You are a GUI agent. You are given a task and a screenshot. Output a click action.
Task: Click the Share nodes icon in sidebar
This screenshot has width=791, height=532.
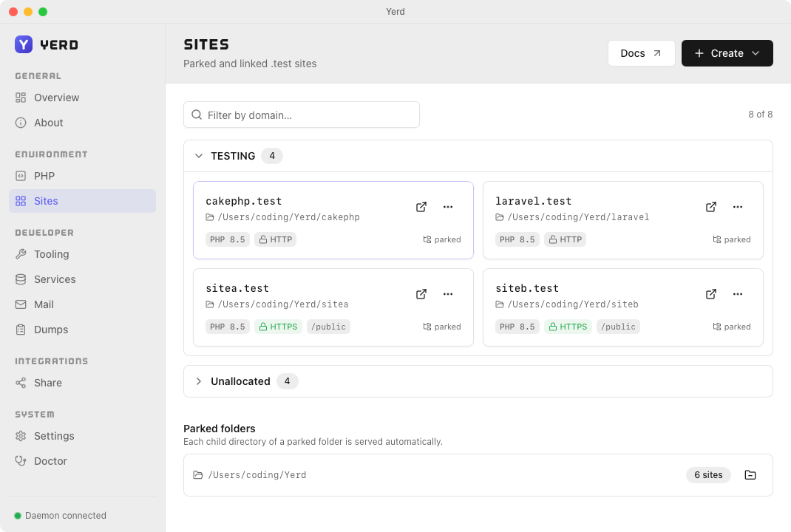pos(21,383)
